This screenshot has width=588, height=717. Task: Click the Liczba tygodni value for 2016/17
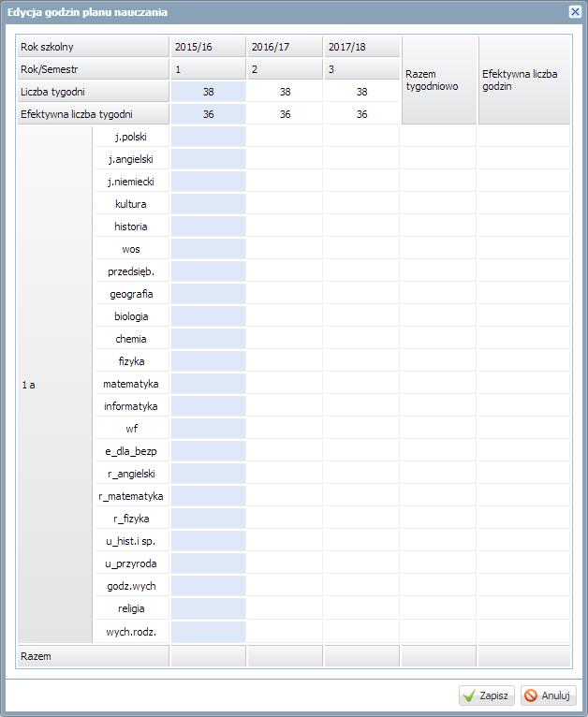point(285,92)
